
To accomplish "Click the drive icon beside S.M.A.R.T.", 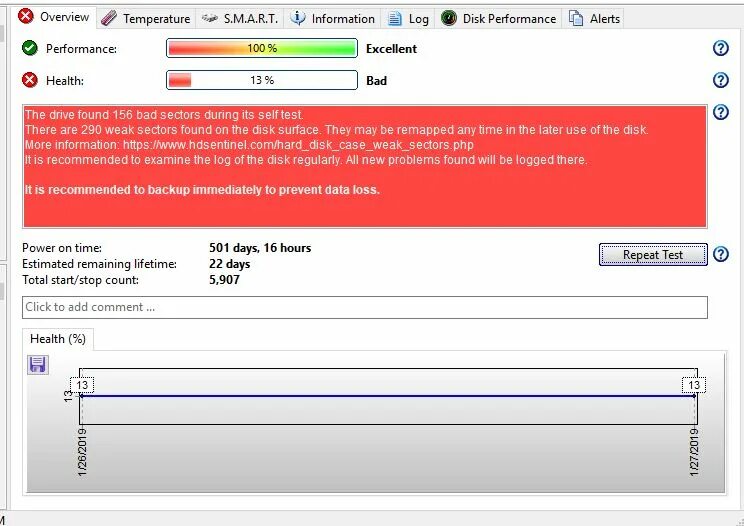I will (x=209, y=18).
